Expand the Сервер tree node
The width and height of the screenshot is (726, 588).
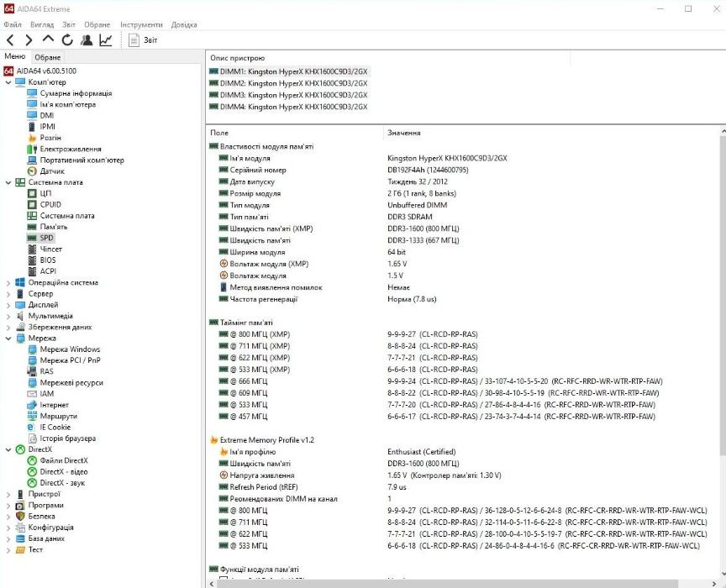click(x=8, y=293)
